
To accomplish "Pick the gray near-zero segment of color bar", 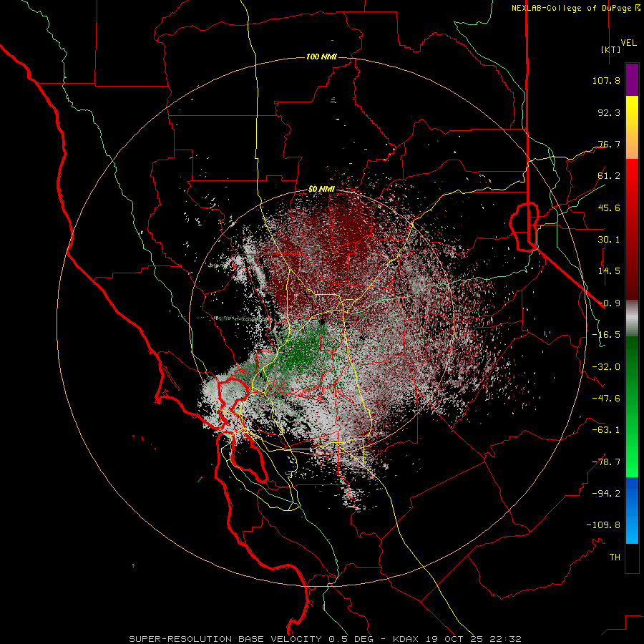I will [632, 318].
